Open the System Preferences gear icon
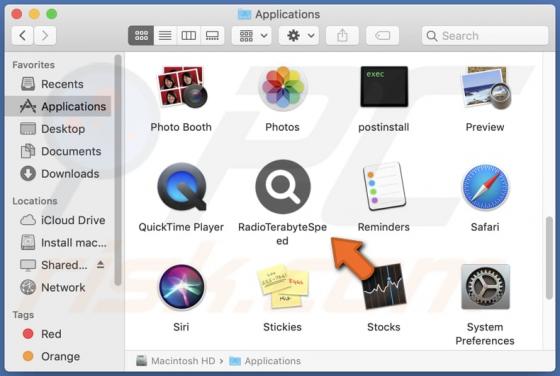The image size is (560, 376). [x=485, y=287]
